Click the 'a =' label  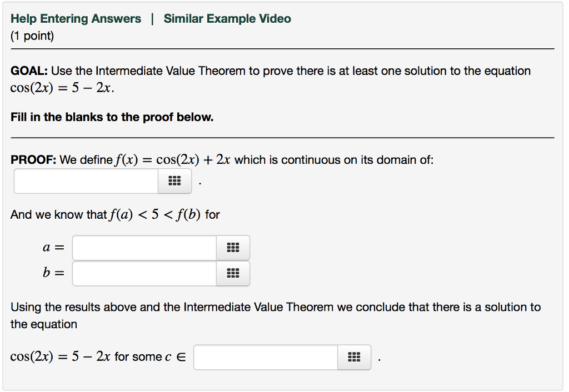(x=54, y=248)
